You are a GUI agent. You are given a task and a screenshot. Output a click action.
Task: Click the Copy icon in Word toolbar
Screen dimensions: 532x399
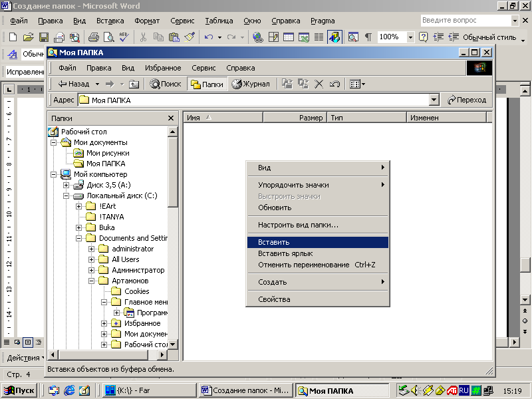click(x=158, y=37)
